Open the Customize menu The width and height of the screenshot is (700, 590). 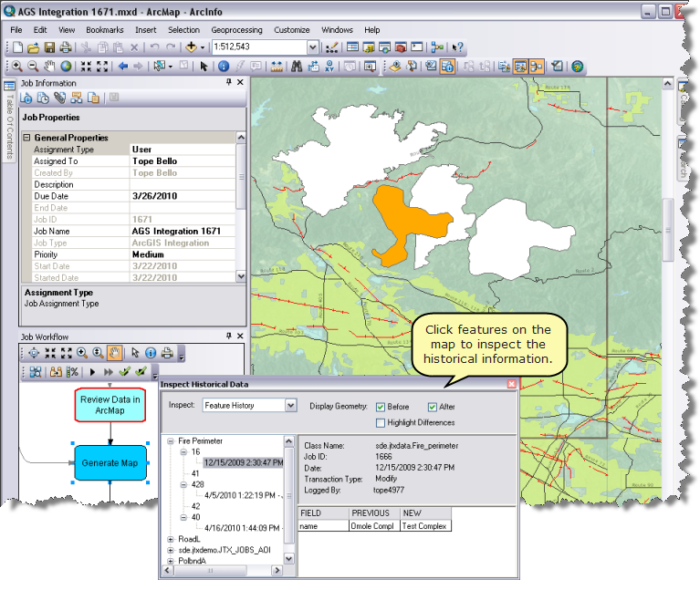click(x=292, y=30)
